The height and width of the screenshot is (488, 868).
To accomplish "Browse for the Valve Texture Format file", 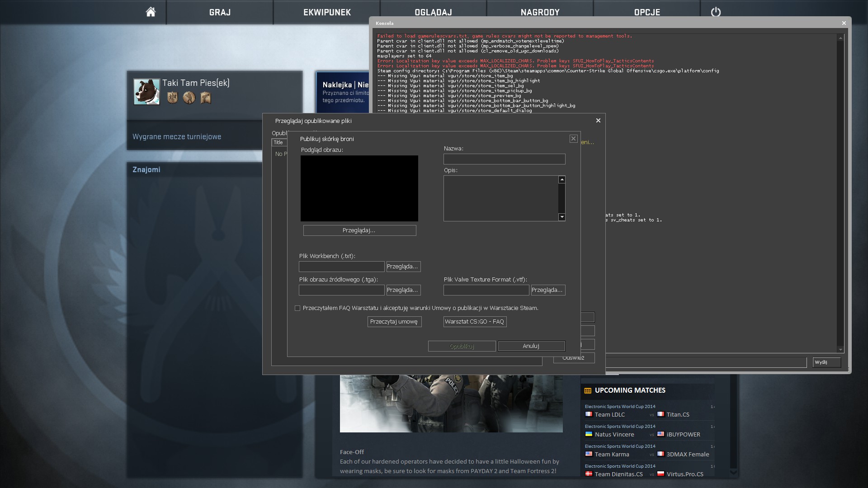I will pos(548,290).
